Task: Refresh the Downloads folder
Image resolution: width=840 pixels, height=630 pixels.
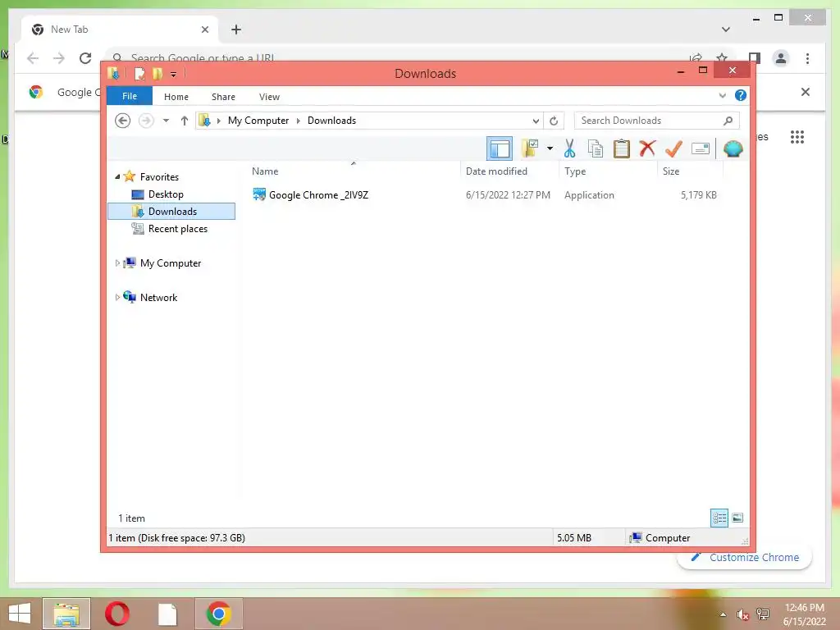Action: pyautogui.click(x=554, y=121)
